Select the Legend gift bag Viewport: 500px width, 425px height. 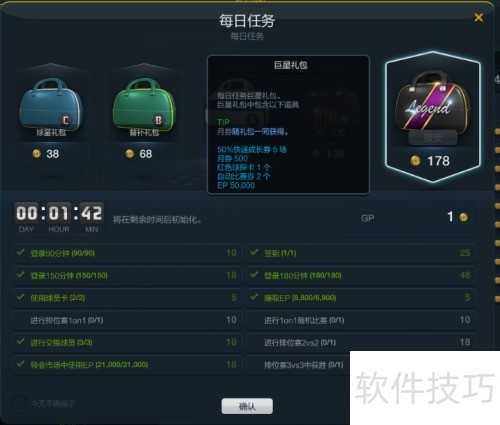tap(432, 102)
